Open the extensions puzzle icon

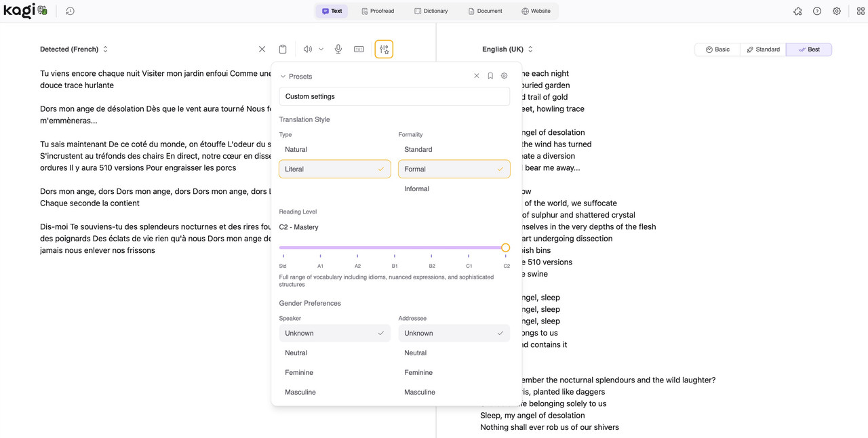(797, 11)
